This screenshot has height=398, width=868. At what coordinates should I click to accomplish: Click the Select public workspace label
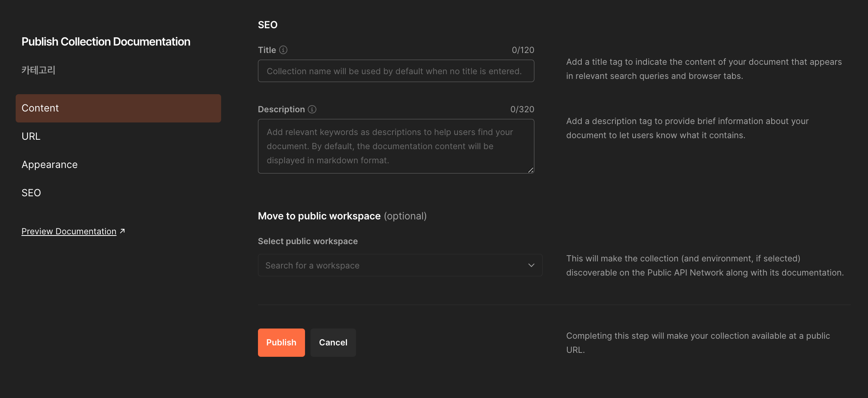tap(308, 241)
